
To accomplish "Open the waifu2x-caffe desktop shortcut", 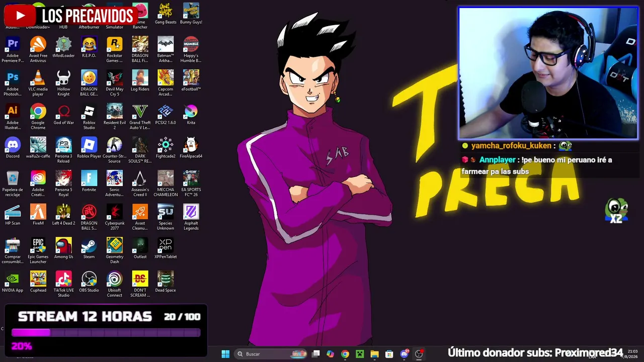I will (38, 148).
